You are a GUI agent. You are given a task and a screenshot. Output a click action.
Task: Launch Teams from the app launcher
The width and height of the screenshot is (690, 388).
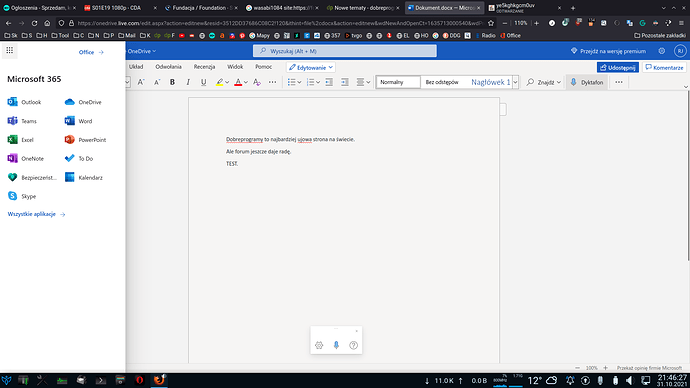[x=22, y=121]
